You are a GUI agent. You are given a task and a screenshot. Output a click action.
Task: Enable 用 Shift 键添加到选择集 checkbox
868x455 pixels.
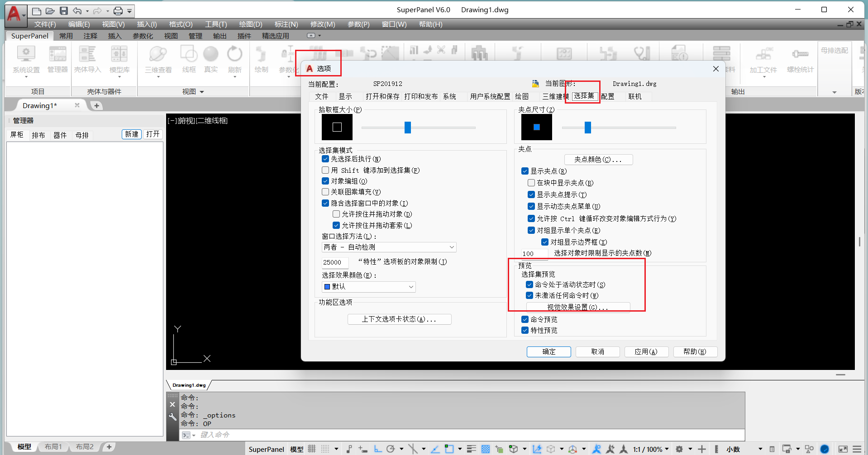(x=325, y=170)
